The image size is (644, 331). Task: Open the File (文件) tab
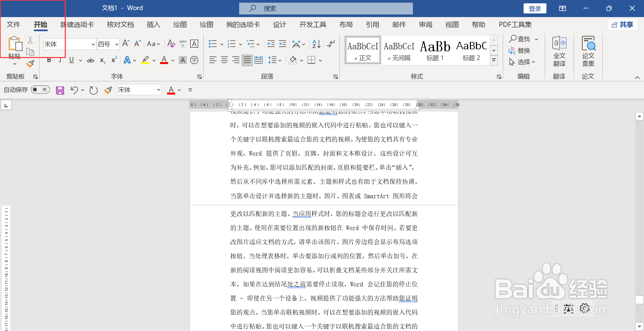[x=13, y=24]
